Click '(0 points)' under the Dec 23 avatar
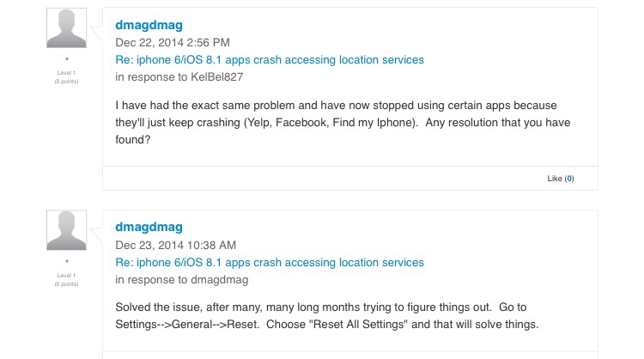The width and height of the screenshot is (644, 359). pyautogui.click(x=66, y=283)
